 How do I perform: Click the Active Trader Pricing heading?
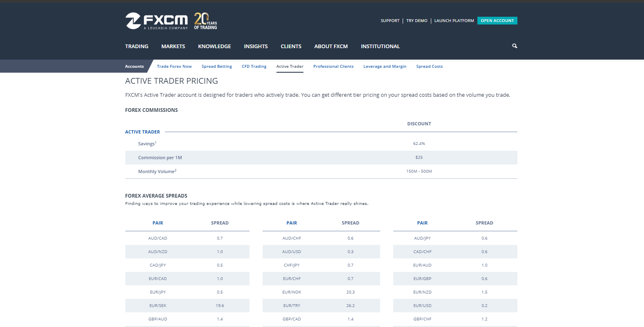click(x=172, y=81)
